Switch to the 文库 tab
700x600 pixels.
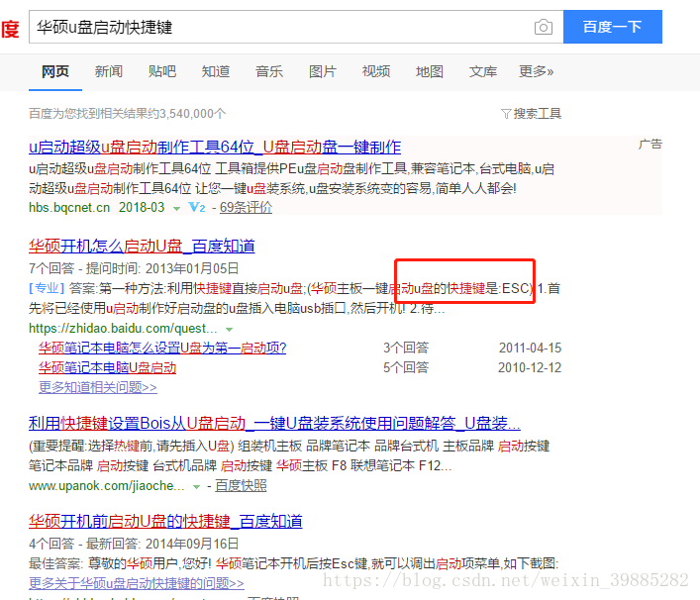(x=483, y=71)
